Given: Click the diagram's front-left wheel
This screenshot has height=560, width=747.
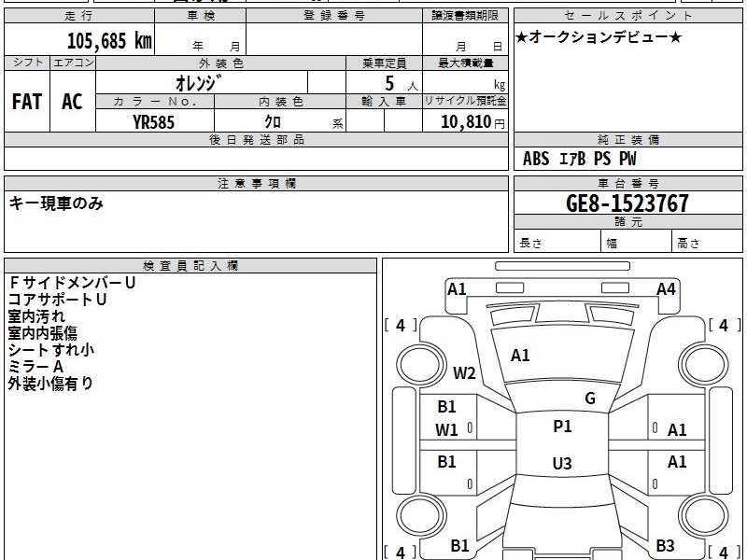Looking at the screenshot, I should [421, 365].
